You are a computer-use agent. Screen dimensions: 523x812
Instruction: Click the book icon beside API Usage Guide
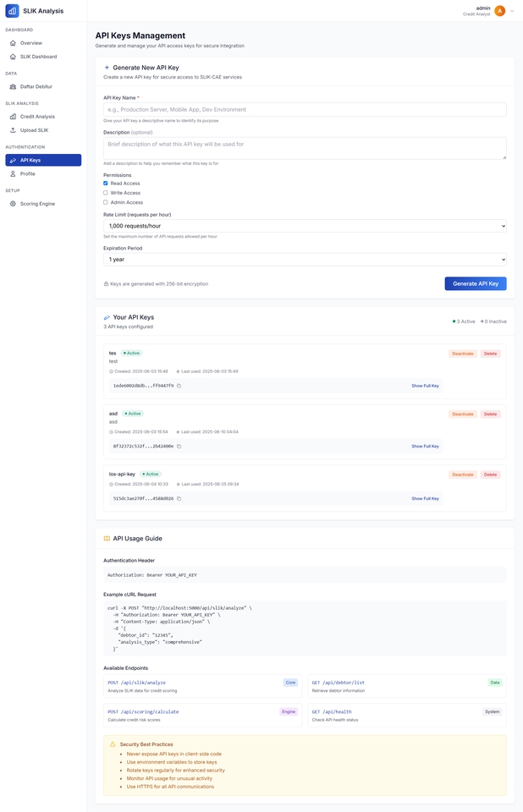107,539
